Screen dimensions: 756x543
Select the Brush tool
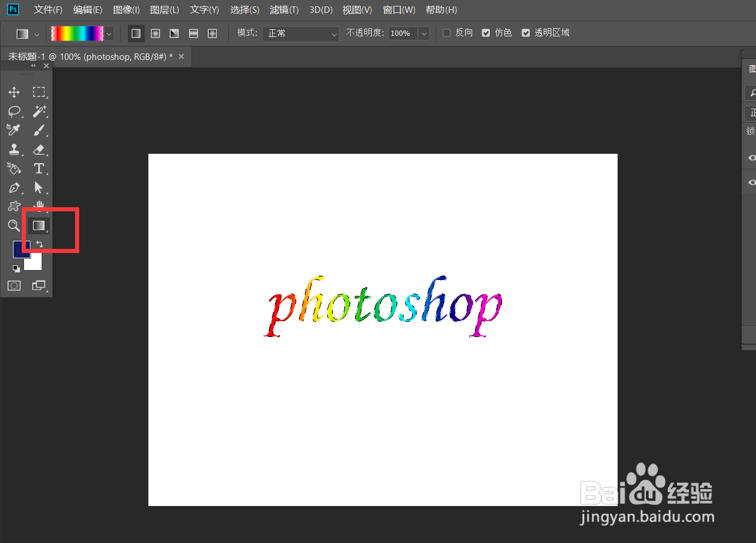click(39, 130)
